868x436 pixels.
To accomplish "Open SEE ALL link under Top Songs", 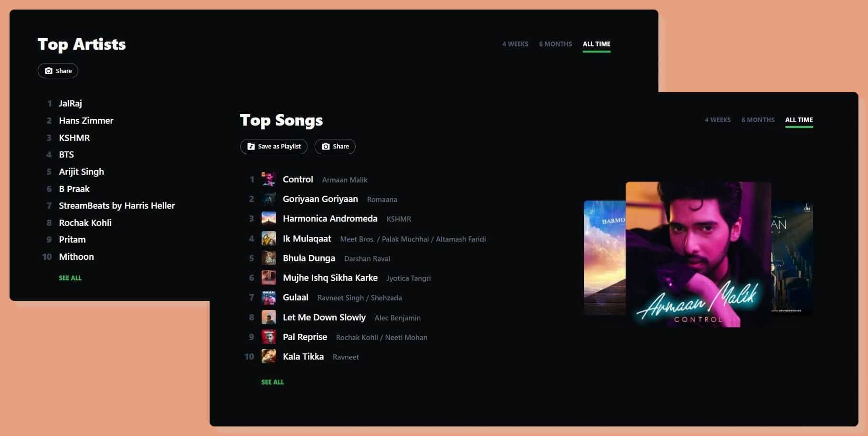I will tap(273, 382).
